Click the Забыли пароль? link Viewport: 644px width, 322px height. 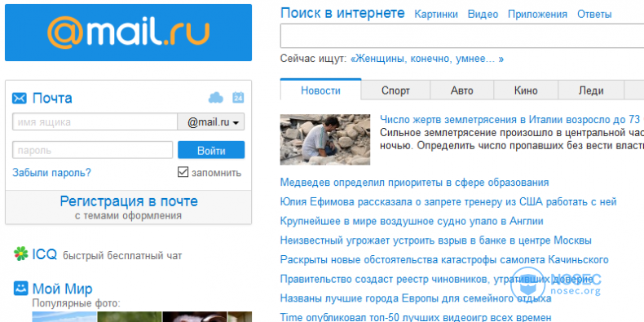pos(51,173)
